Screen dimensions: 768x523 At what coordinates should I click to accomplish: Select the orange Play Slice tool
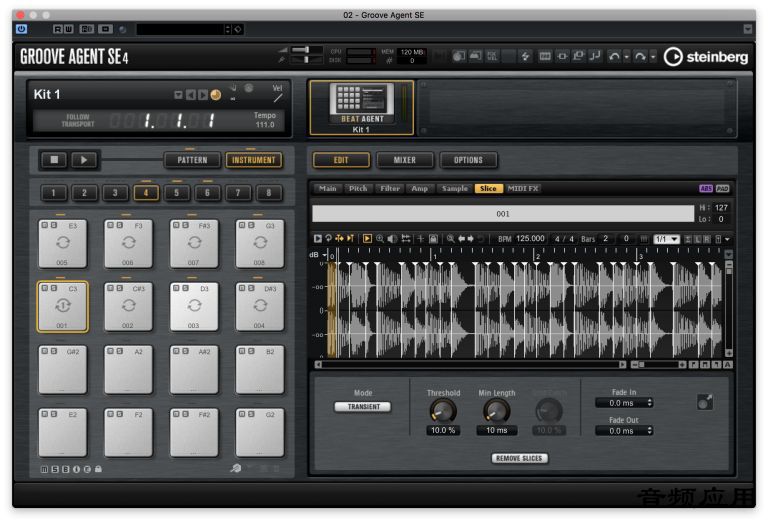(367, 238)
